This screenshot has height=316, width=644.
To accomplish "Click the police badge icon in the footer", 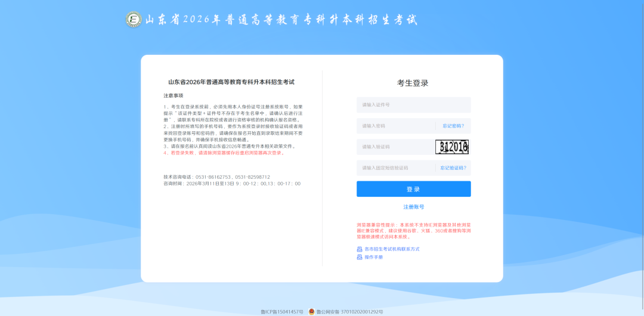I will click(x=311, y=311).
